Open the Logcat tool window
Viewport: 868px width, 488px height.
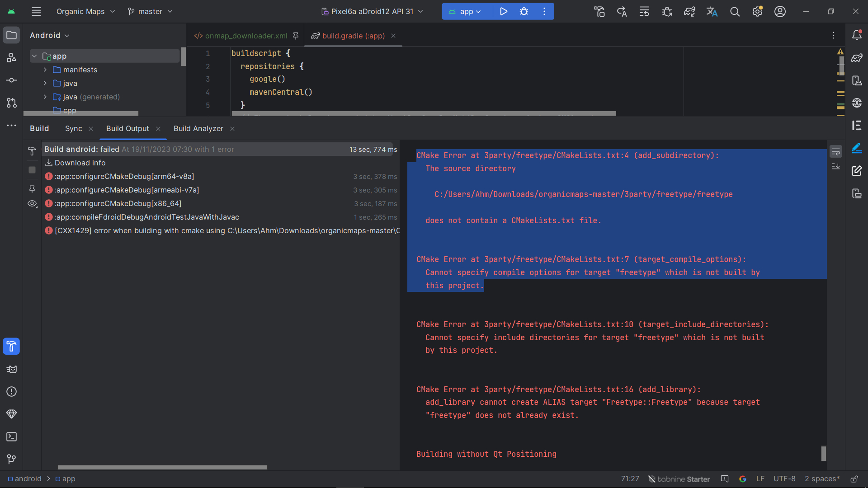click(x=11, y=369)
